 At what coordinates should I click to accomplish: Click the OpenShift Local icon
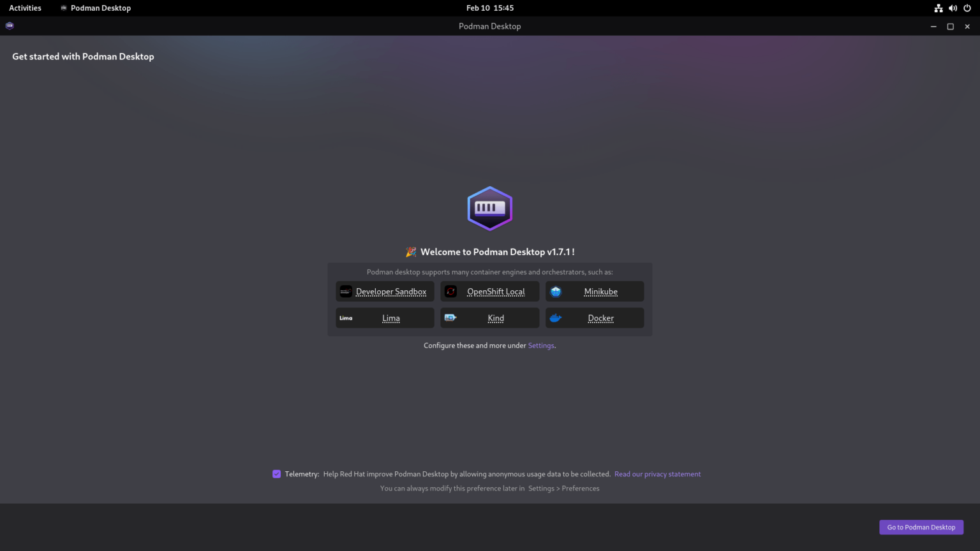tap(450, 291)
